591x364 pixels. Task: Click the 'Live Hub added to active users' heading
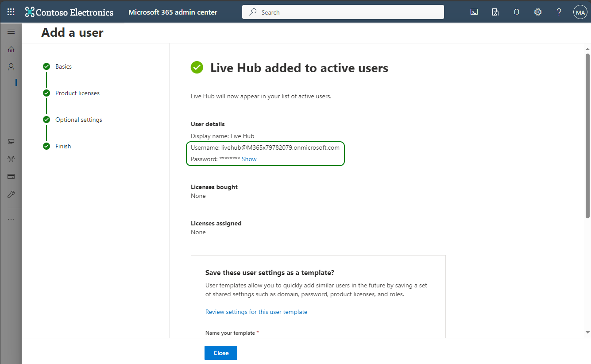point(299,68)
